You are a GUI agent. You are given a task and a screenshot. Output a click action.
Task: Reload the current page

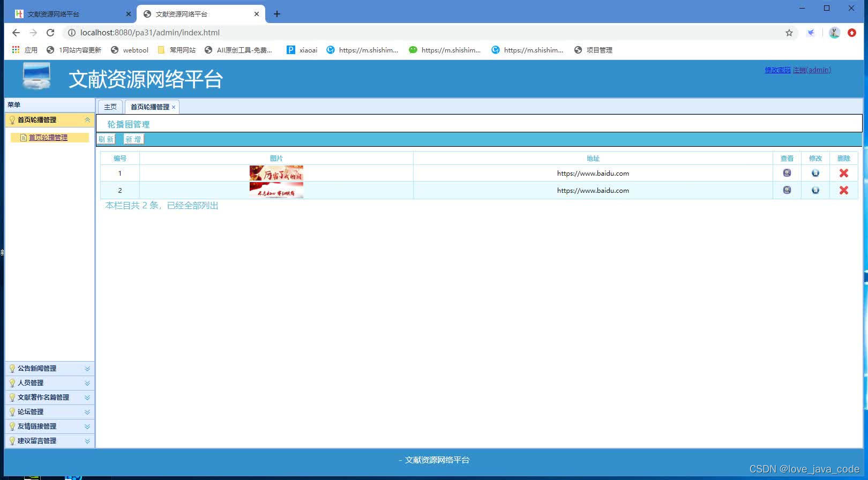click(50, 33)
